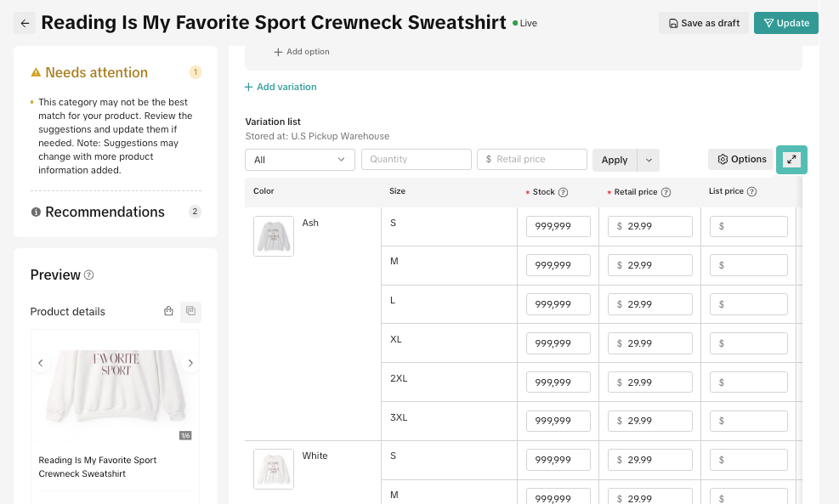Click the Stock help question mark icon
The width and height of the screenshot is (839, 504).
point(563,192)
